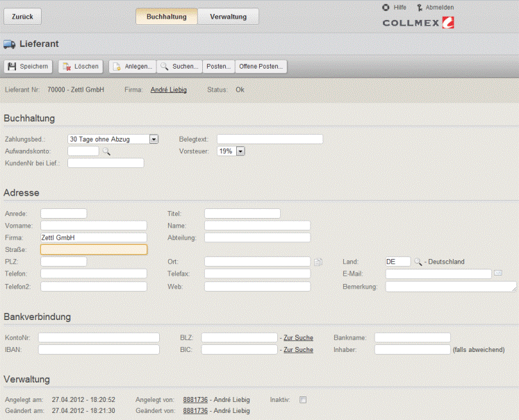The width and height of the screenshot is (519, 420).
Task: Search countries with Land magnifier icon
Action: [418, 262]
